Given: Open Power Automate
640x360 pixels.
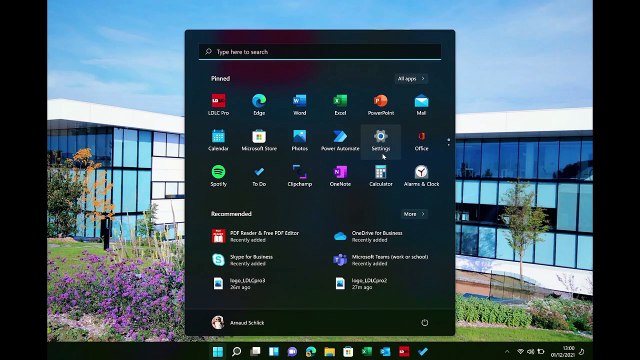Looking at the screenshot, I should click(x=340, y=140).
